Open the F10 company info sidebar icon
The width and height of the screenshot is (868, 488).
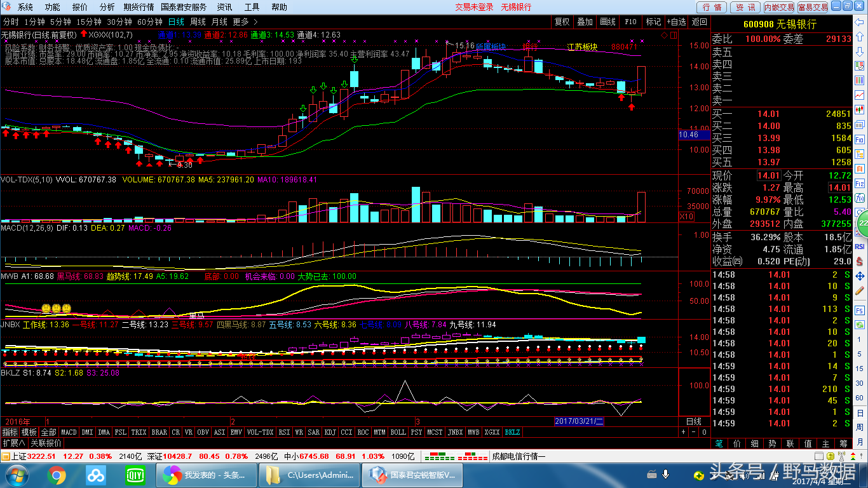(x=860, y=140)
